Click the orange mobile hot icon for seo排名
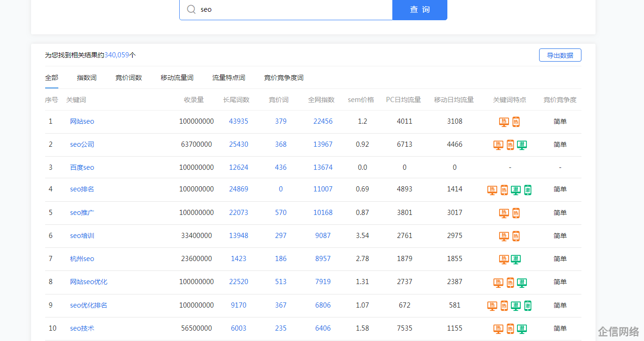The image size is (644, 341). (x=504, y=190)
